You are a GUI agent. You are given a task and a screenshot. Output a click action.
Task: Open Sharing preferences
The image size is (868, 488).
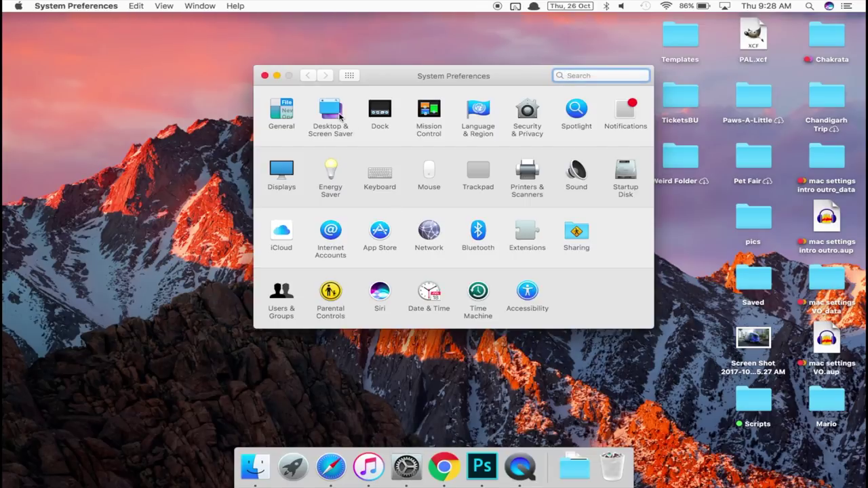(x=576, y=235)
